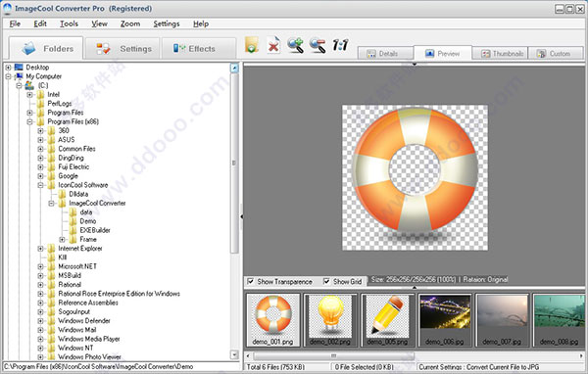The height and width of the screenshot is (374, 588).
Task: Click the life buoy preview image
Action: click(415, 177)
